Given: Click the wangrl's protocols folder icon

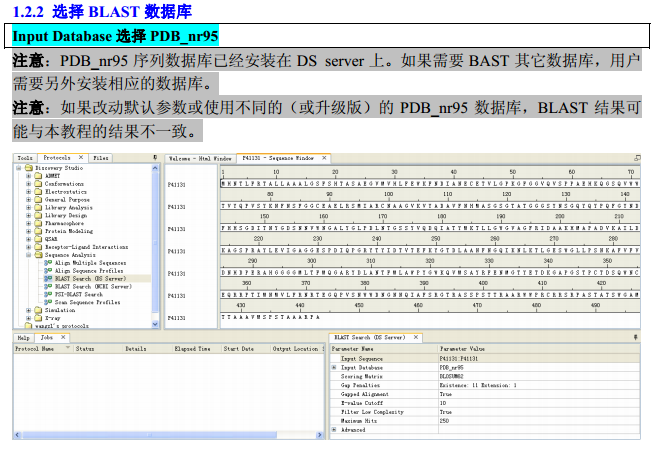Looking at the screenshot, I should pyautogui.click(x=29, y=326).
